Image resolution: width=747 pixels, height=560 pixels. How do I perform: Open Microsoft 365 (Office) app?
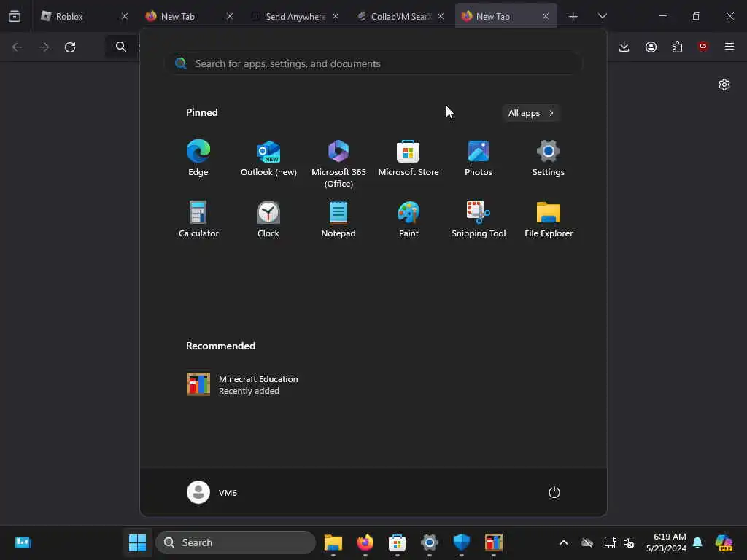coord(338,164)
